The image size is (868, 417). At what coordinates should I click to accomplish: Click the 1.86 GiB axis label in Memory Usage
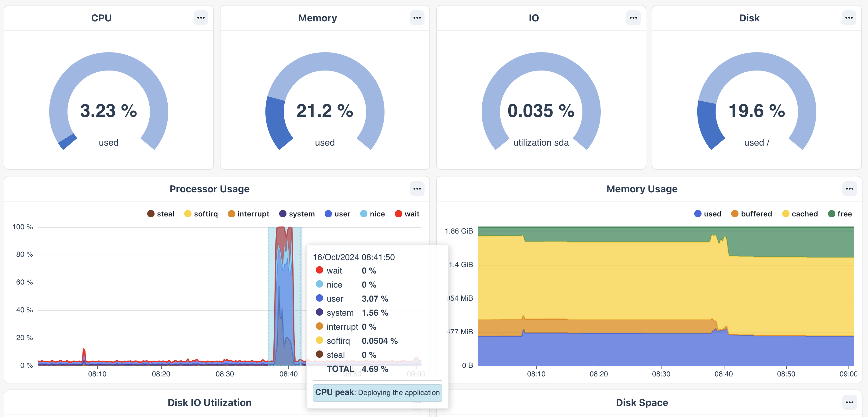click(x=459, y=231)
